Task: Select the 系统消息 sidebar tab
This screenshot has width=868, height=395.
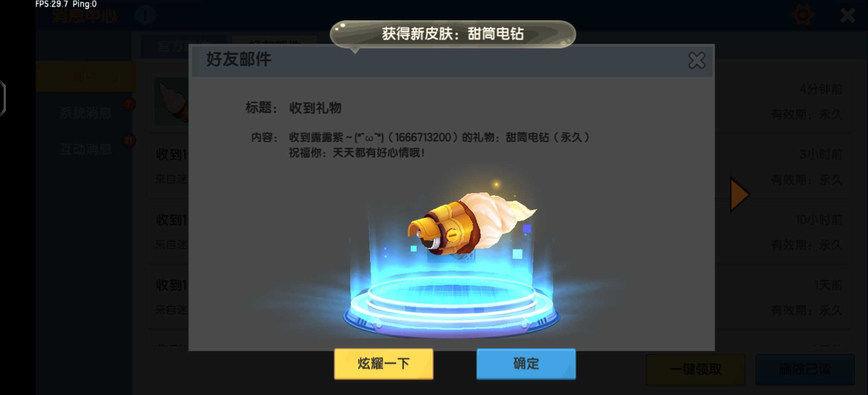Action: (86, 113)
